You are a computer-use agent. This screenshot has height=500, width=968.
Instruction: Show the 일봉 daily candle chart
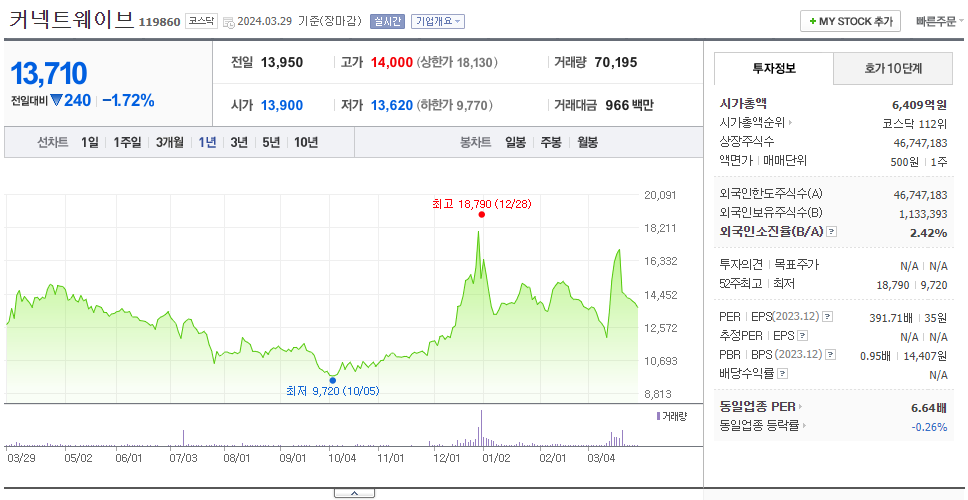coord(515,143)
